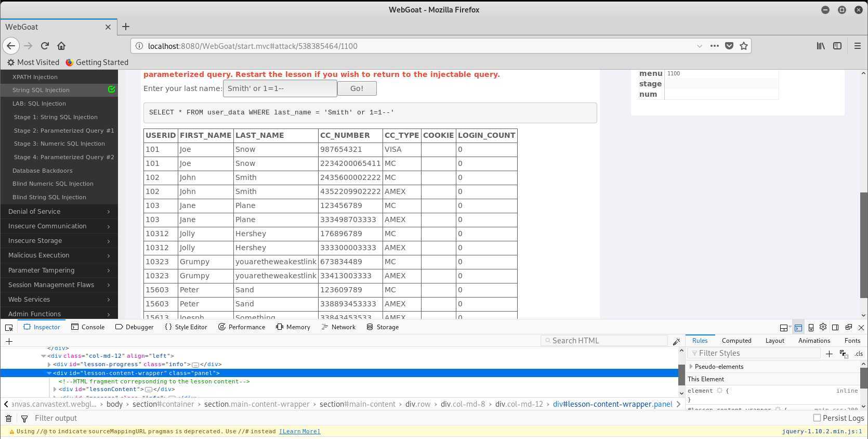Open DevTools settings gear icon
This screenshot has height=439, width=868.
pyautogui.click(x=823, y=327)
